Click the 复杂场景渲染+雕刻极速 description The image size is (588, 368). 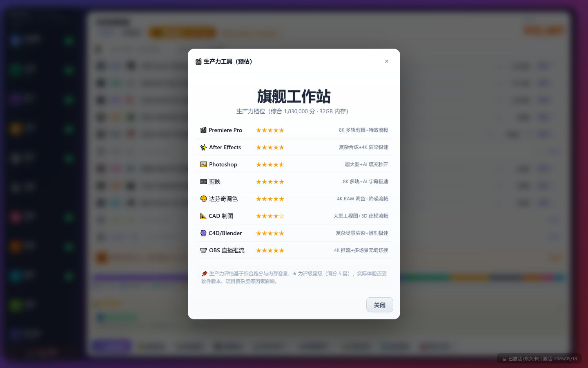coord(362,233)
